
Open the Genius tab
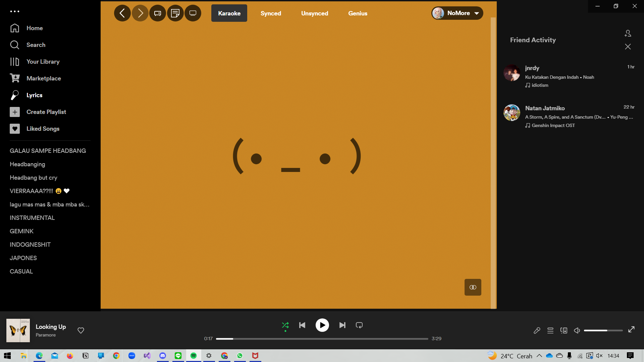(358, 13)
